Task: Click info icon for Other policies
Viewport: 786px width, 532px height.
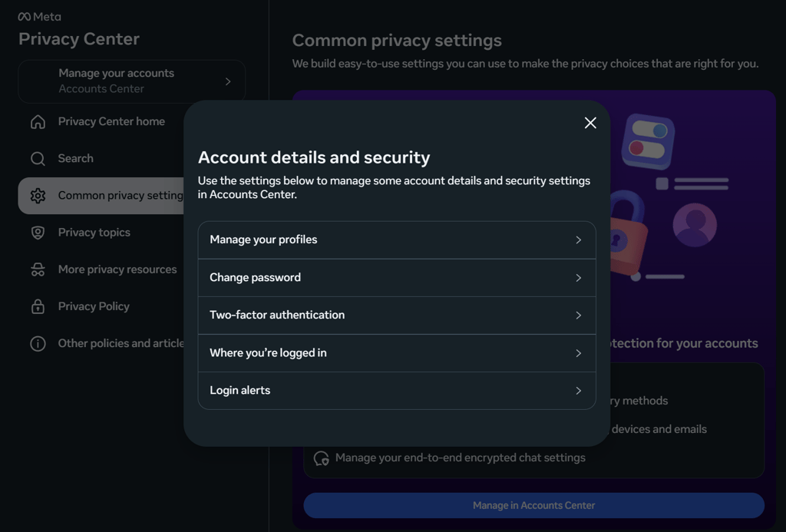Action: point(38,343)
